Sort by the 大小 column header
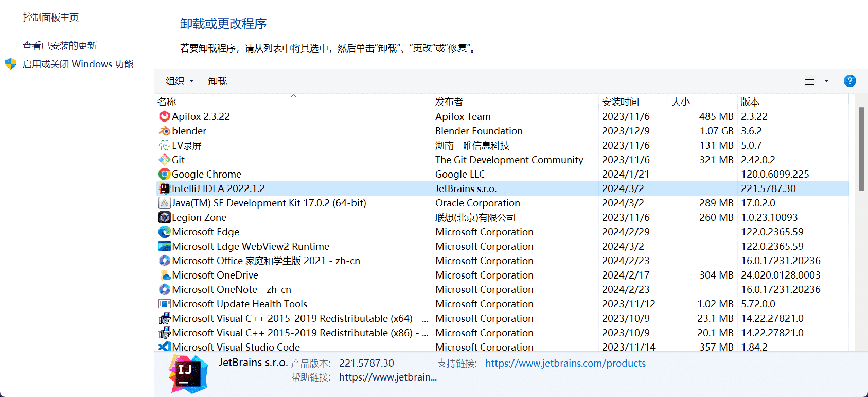Viewport: 868px width, 397px height. click(680, 102)
